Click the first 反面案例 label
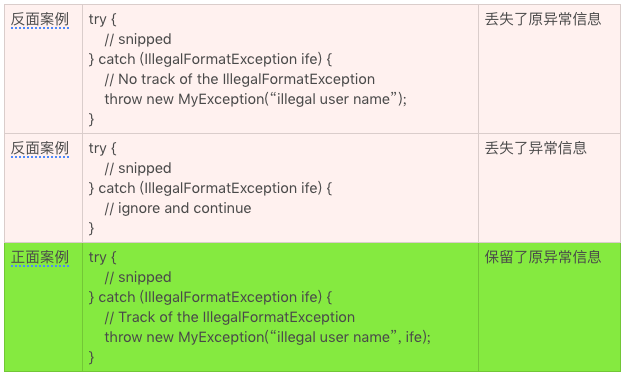This screenshot has height=376, width=625. pyautogui.click(x=40, y=19)
